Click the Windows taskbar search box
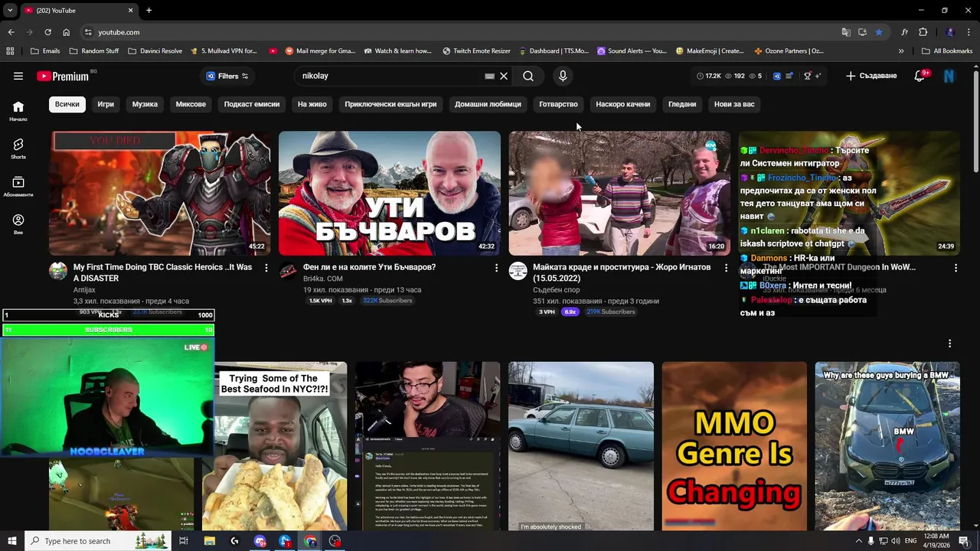Screen dimensions: 980x551 point(97,541)
